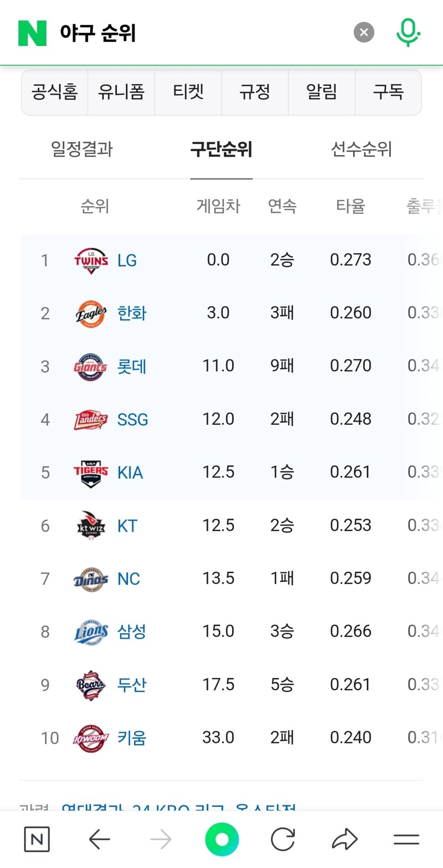Tap the green circle assistant button
The width and height of the screenshot is (443, 868).
pos(221,840)
